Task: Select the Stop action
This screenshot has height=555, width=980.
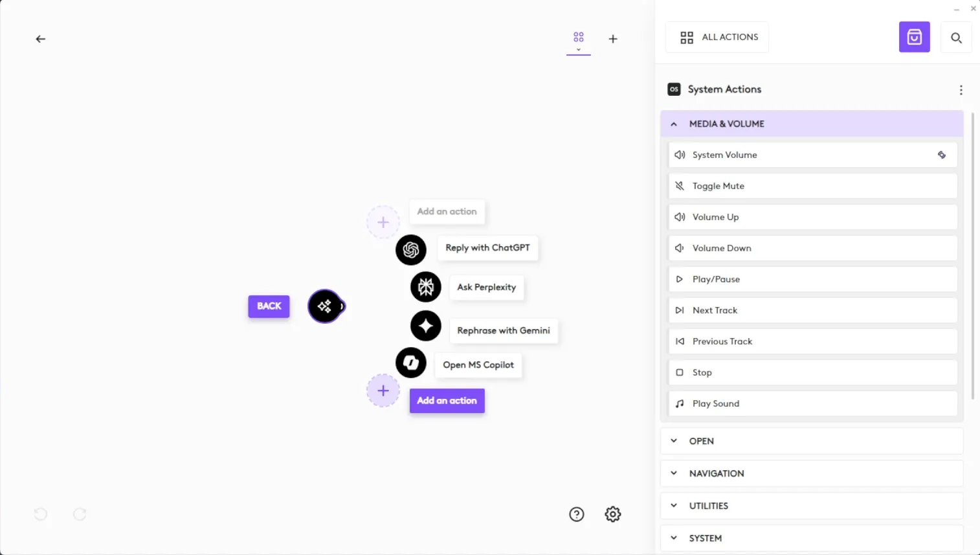Action: tap(812, 372)
